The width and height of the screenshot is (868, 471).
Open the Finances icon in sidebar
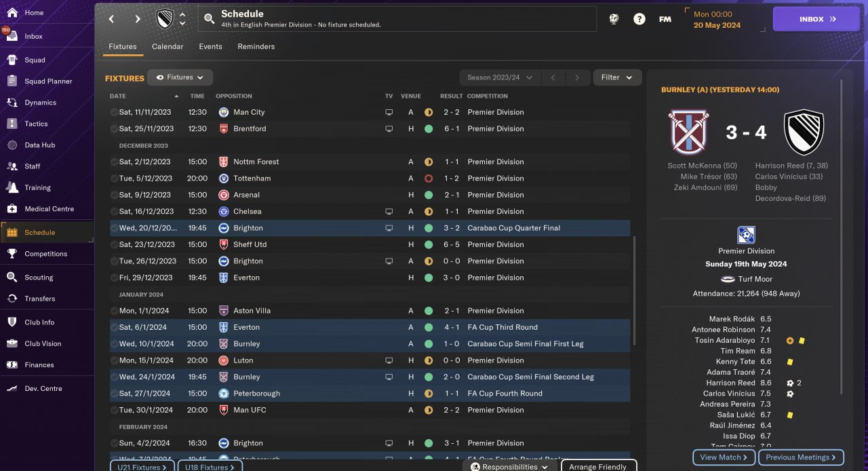[x=12, y=364]
